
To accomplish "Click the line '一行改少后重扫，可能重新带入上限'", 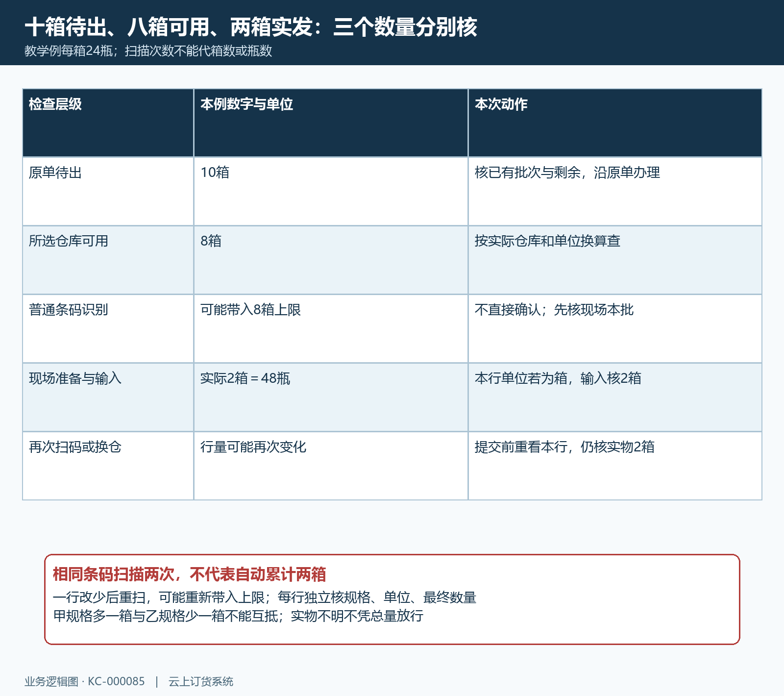I will pyautogui.click(x=159, y=597).
